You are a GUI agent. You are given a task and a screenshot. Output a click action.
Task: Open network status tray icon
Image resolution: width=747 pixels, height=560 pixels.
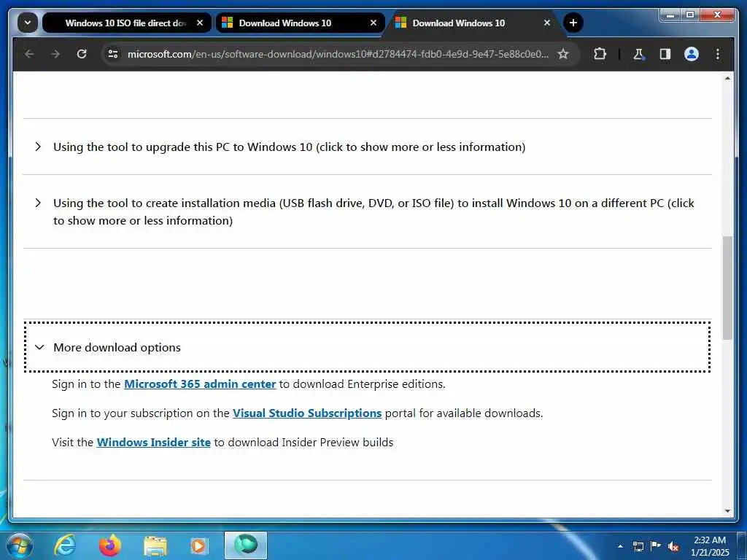(x=638, y=546)
